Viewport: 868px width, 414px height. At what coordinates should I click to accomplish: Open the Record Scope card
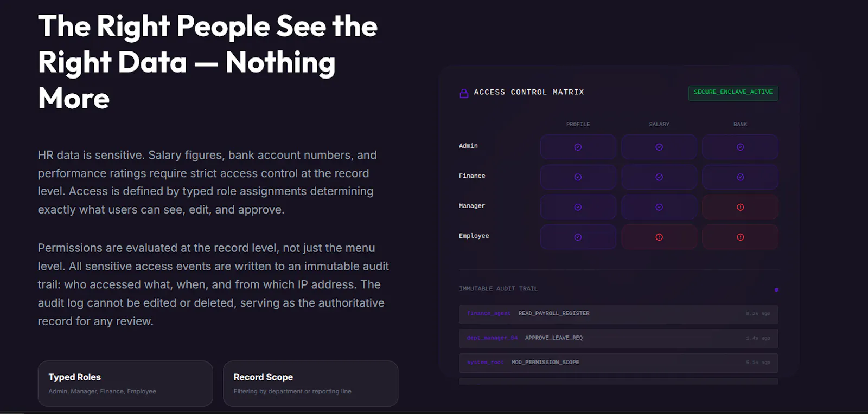point(310,384)
